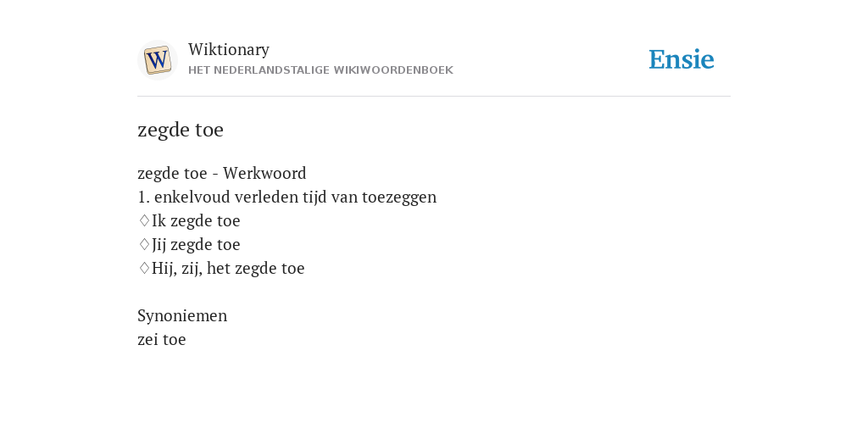Image resolution: width=868 pixels, height=434 pixels.
Task: Click the diamond bullet before 'Hij, zij, het'
Action: (144, 269)
